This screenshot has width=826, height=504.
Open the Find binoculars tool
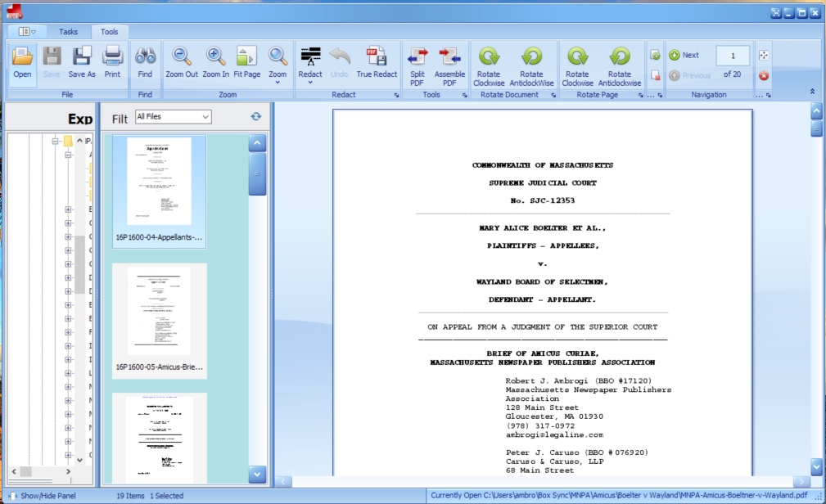(x=145, y=63)
